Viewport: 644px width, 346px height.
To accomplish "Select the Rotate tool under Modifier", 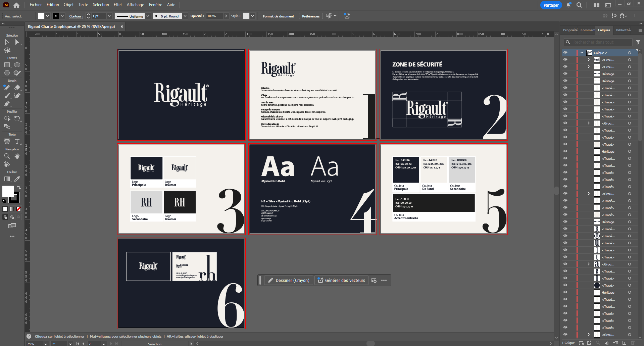I will (x=17, y=118).
